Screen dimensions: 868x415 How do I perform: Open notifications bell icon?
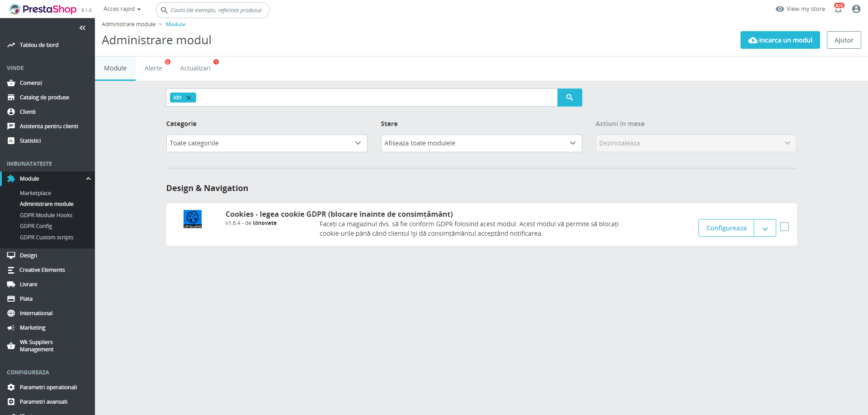[x=838, y=9]
